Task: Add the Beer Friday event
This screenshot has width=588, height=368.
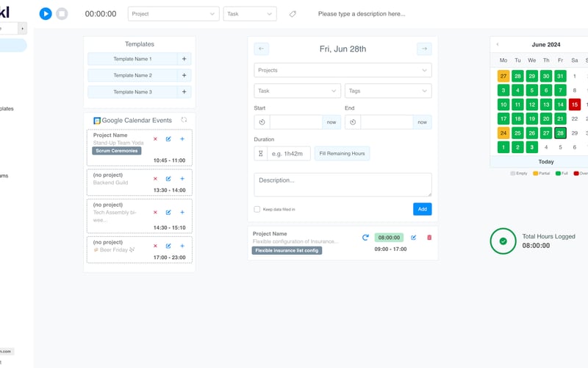Action: pos(182,246)
